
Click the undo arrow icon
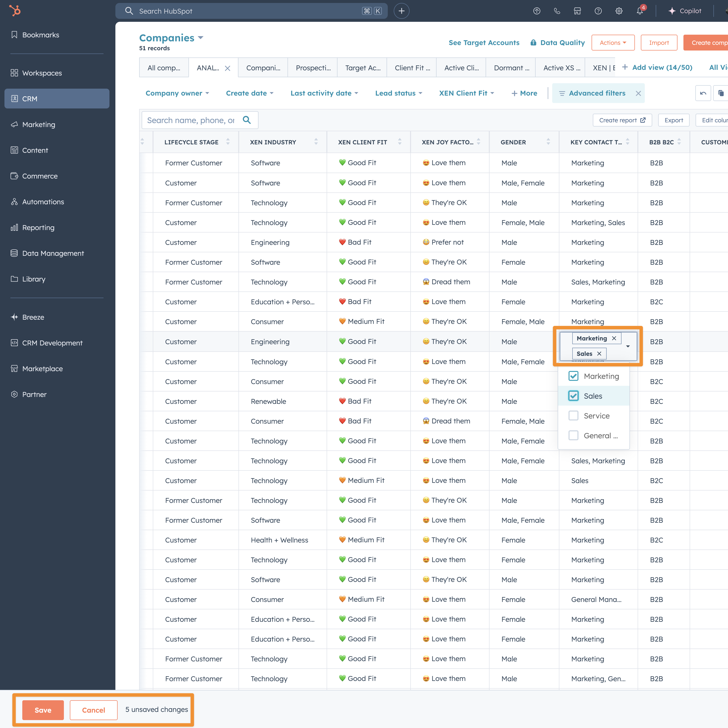tap(703, 93)
